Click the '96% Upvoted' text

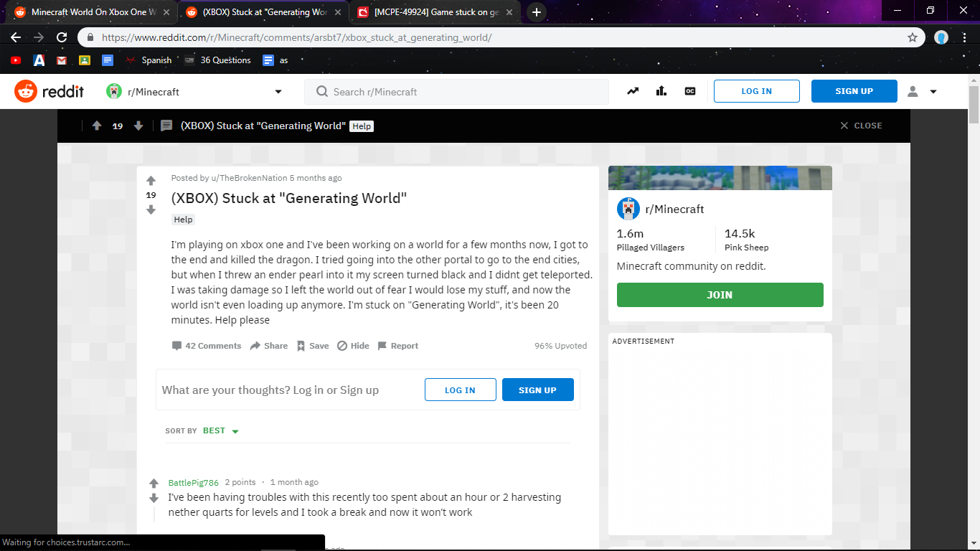coord(560,346)
